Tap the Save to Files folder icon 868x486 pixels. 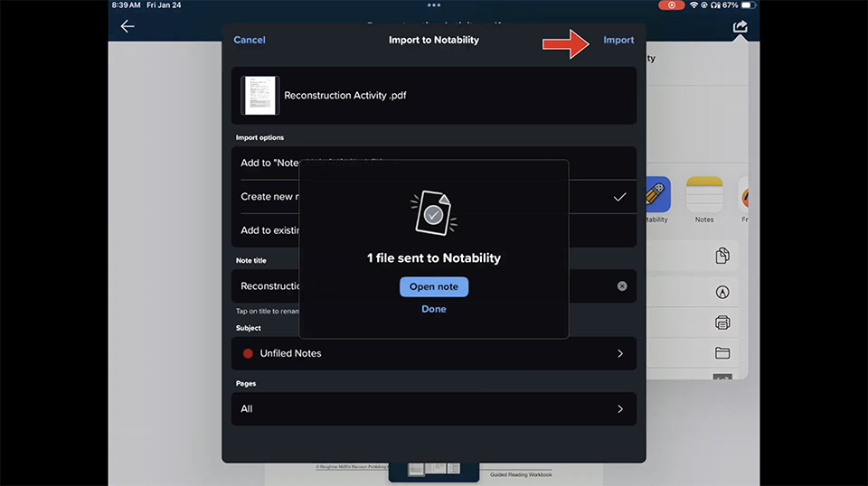click(722, 352)
